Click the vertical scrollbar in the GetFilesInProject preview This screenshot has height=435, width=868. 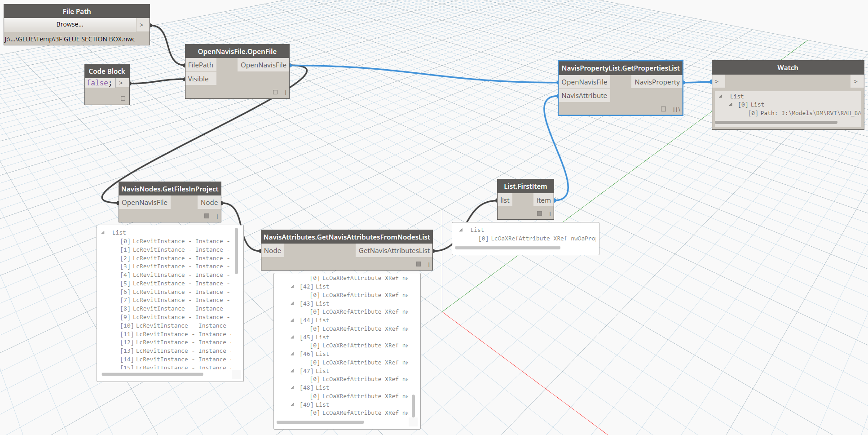pos(236,252)
